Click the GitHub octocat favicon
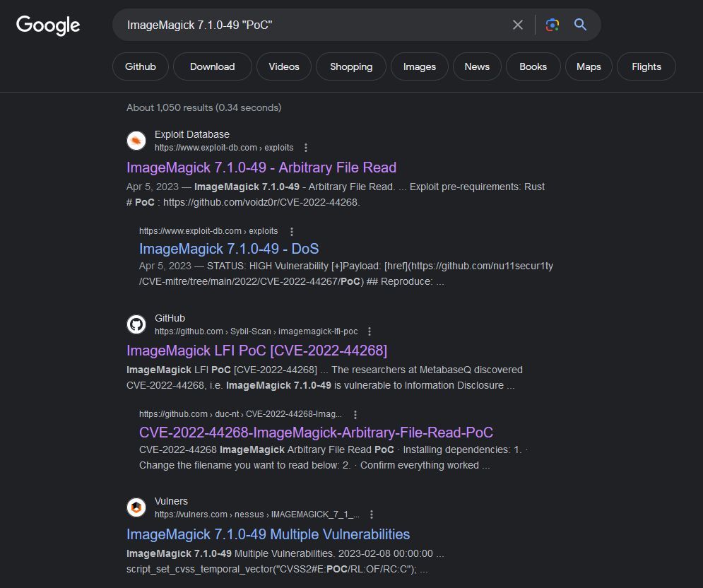Screen dimensions: 703x588 (x=136, y=324)
